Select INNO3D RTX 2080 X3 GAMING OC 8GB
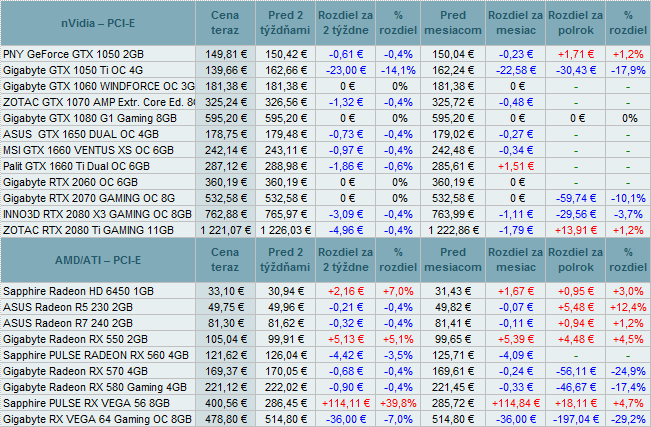The image size is (651, 427). pyautogui.click(x=98, y=214)
